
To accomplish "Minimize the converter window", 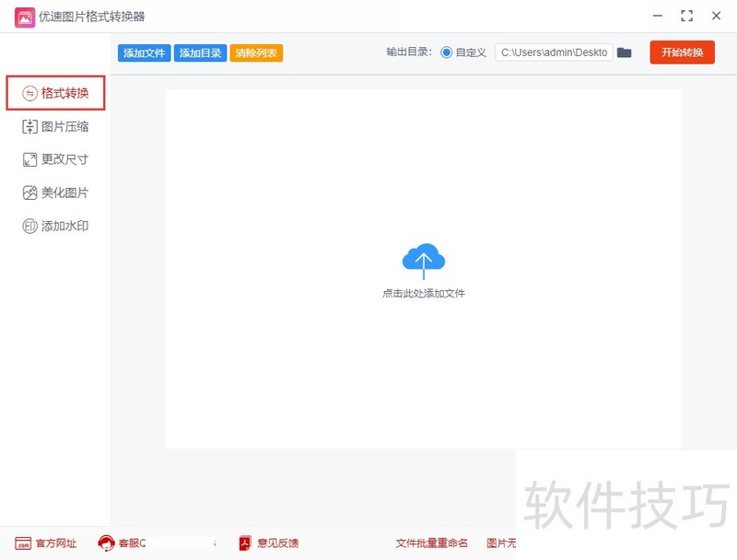I will (658, 16).
